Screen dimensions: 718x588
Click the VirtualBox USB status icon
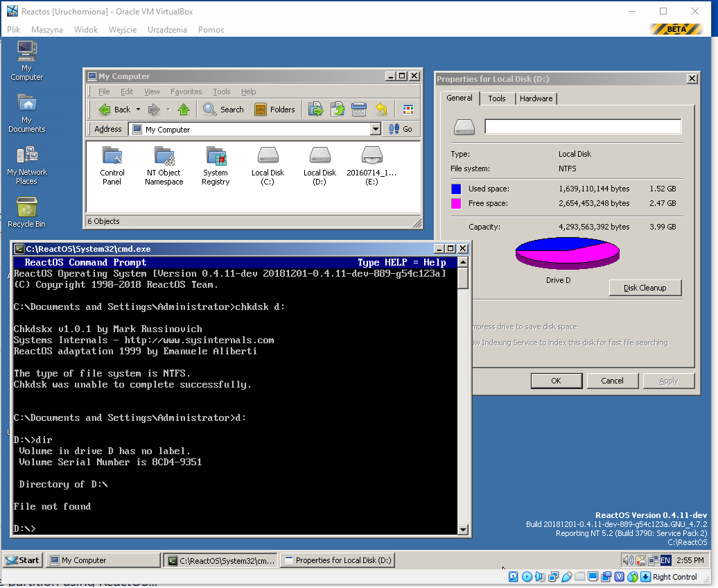click(x=566, y=577)
